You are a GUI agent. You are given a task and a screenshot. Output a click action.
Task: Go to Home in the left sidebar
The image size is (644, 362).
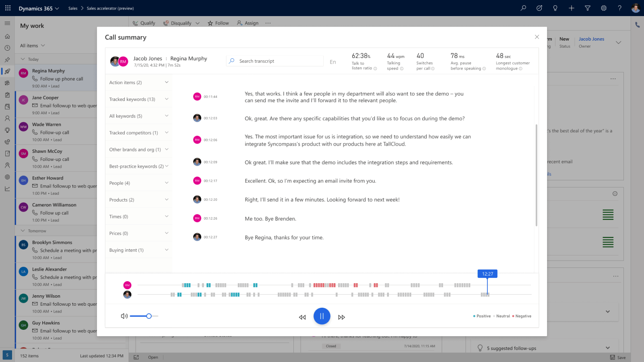pyautogui.click(x=7, y=36)
